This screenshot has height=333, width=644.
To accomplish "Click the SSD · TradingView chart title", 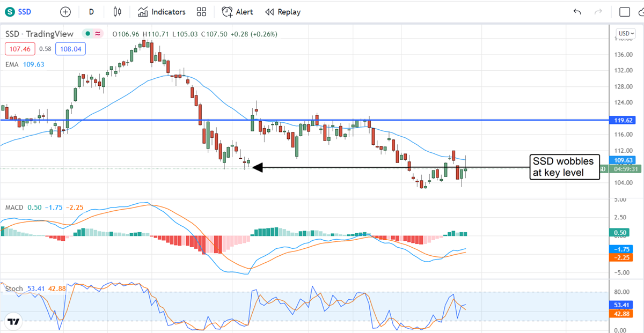I will 39,34.
